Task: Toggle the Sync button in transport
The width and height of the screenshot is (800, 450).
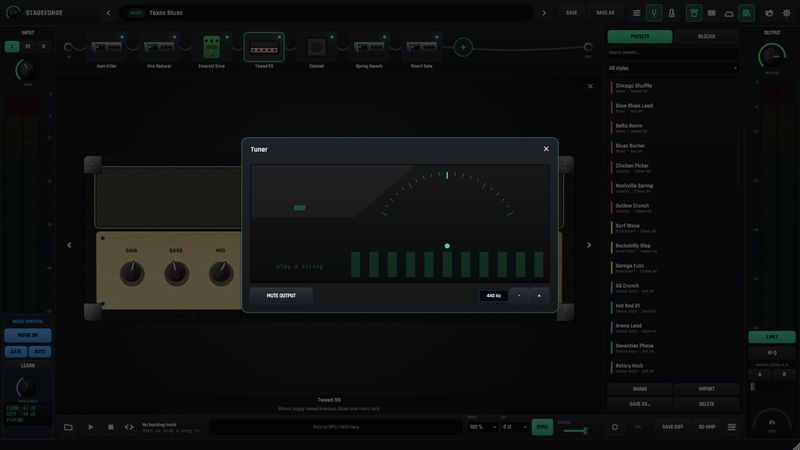Action: pyautogui.click(x=542, y=427)
